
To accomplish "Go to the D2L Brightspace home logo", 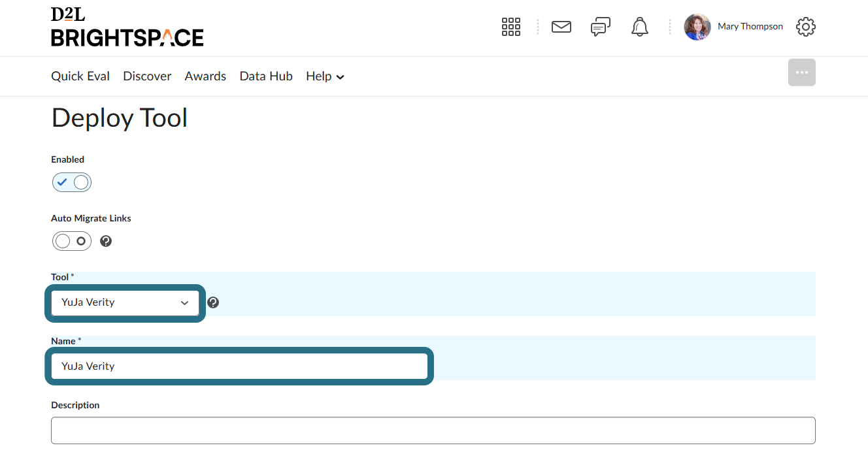I will click(x=127, y=27).
